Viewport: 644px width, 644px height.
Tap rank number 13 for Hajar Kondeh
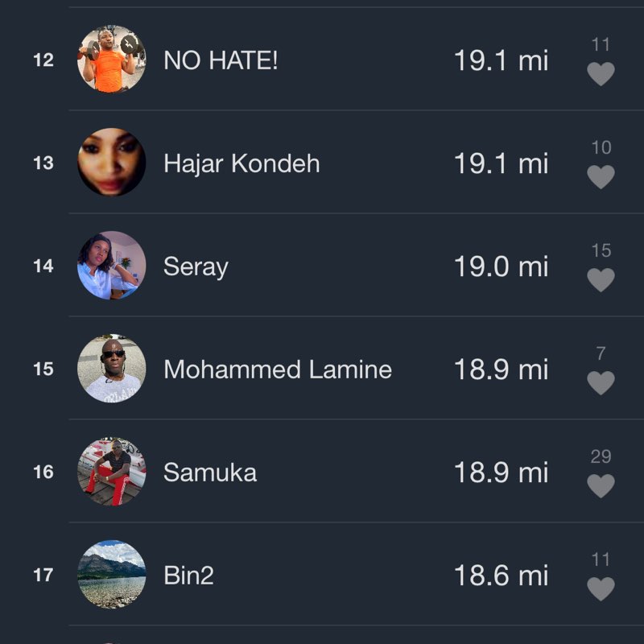[x=45, y=163]
